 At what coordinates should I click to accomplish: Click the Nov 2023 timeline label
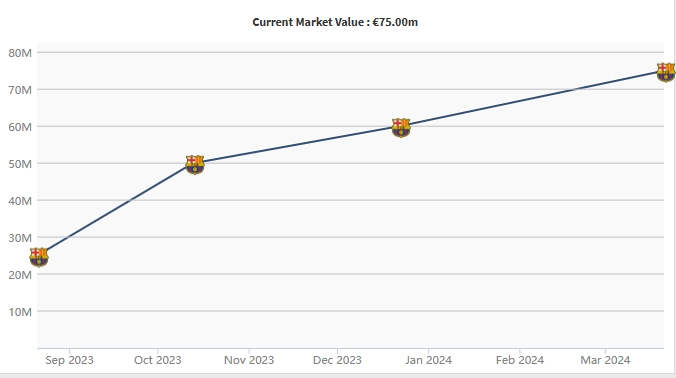[x=249, y=360]
